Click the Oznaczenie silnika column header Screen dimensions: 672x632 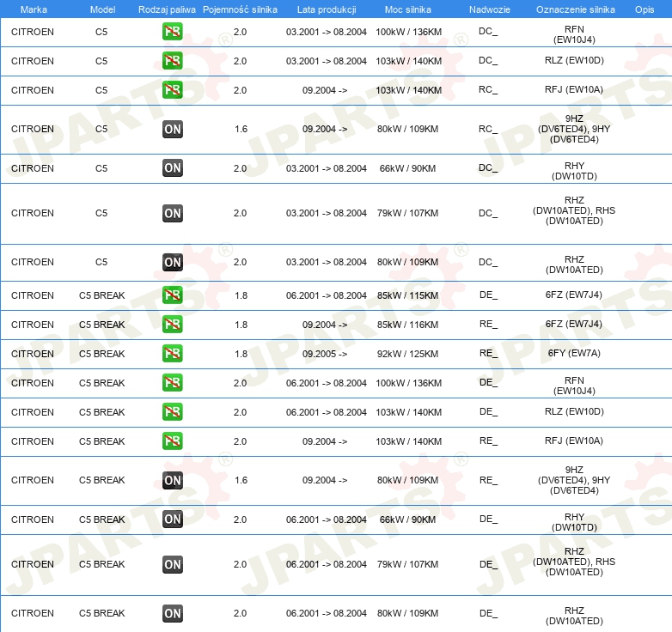(575, 9)
